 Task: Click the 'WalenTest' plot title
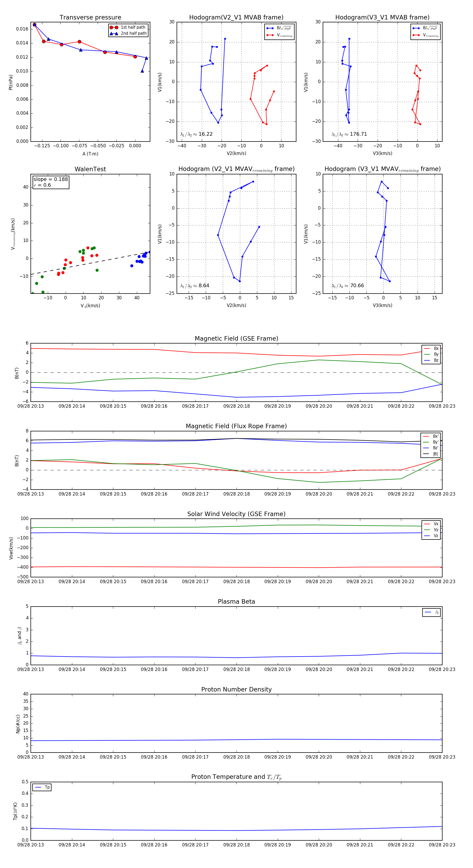90,169
